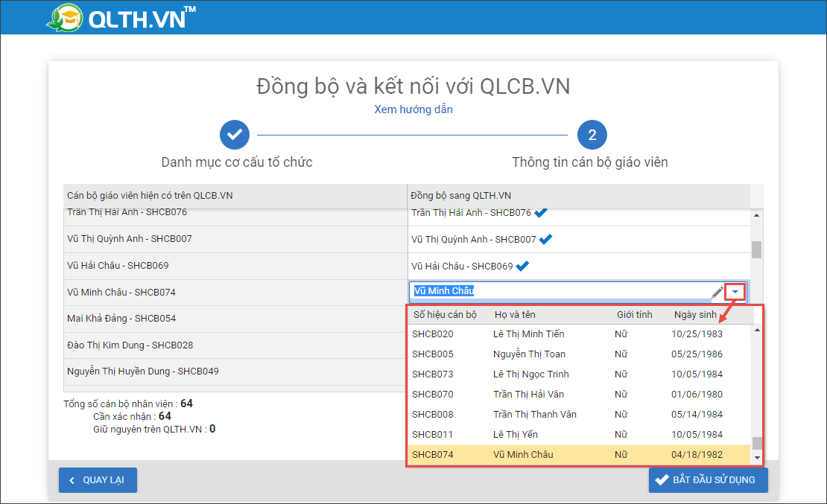This screenshot has width=827, height=504.
Task: Click the dropdown list scrollbar thumb
Action: click(x=757, y=443)
